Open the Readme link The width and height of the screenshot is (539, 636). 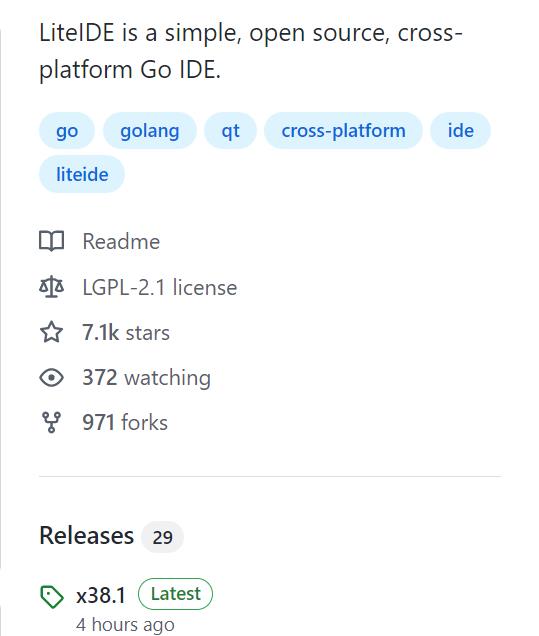pos(121,242)
